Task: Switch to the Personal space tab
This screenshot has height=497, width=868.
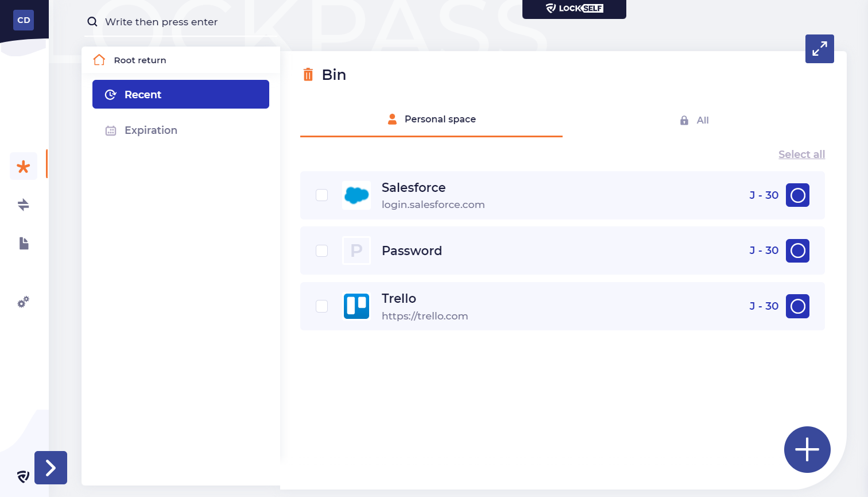Action: [432, 120]
